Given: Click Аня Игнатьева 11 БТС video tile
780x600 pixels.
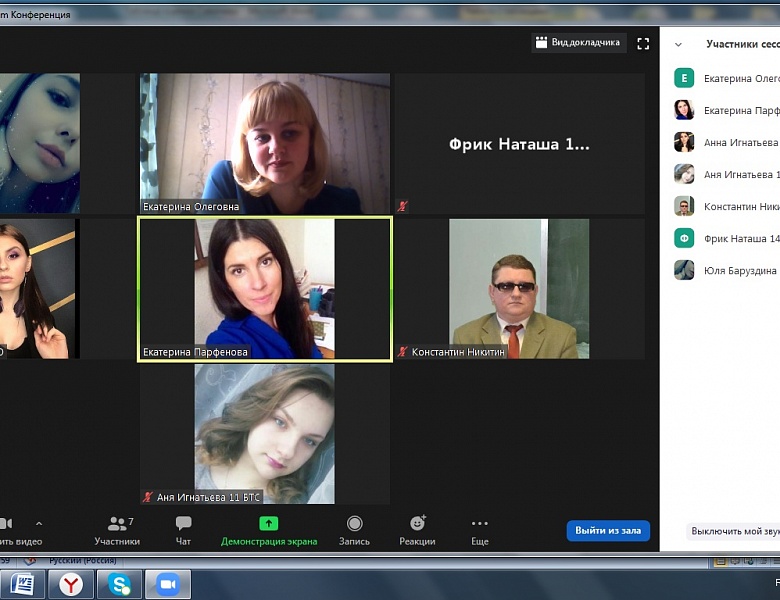Looking at the screenshot, I should (265, 434).
